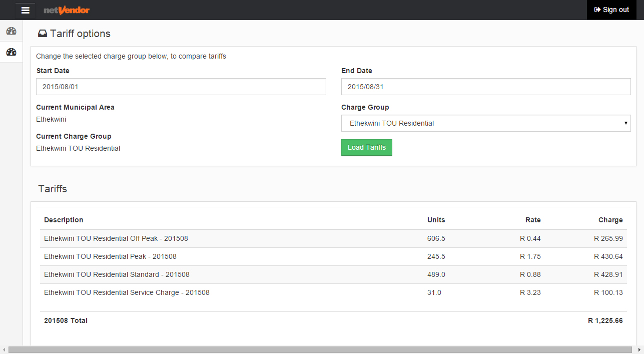Click the R 1.75 rate cell
The image size is (644, 354).
pyautogui.click(x=530, y=256)
